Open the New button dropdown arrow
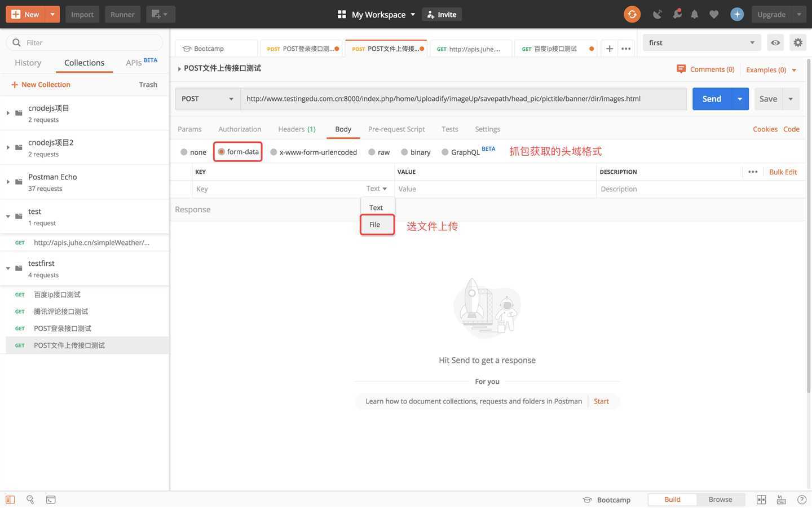 tap(52, 14)
